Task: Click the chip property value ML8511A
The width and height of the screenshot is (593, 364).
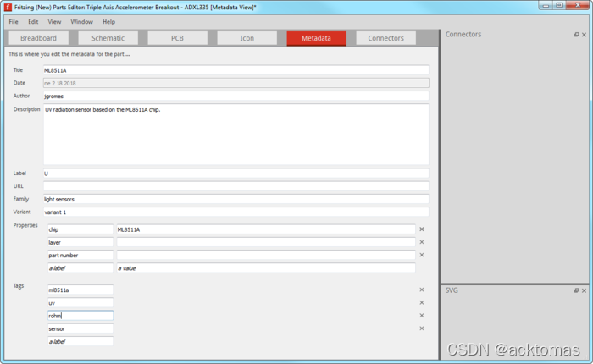Action: click(266, 229)
